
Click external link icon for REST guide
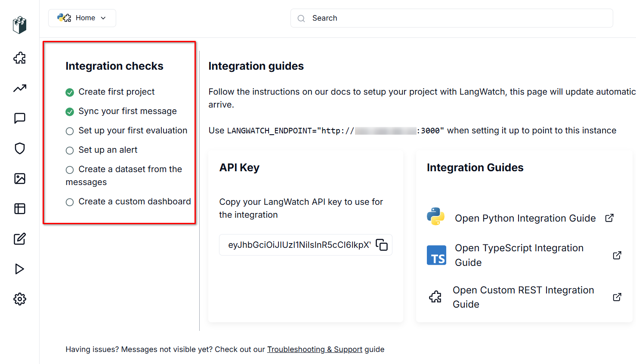tap(617, 297)
